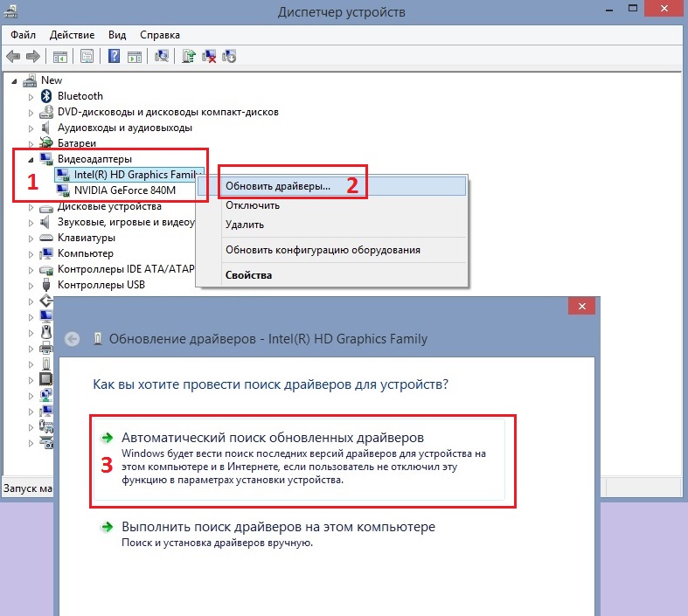Screen dimensions: 688x616
Task: Collapse the root New computer node
Action: [x=15, y=81]
